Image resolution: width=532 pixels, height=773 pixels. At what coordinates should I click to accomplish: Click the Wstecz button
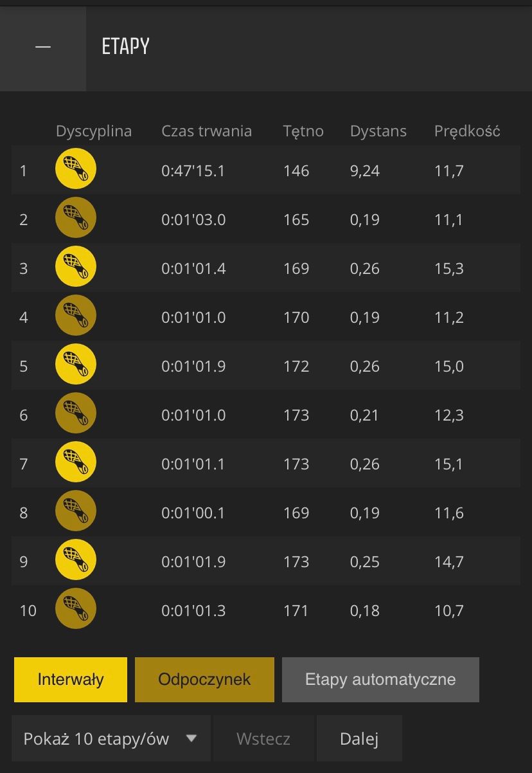pos(263,738)
